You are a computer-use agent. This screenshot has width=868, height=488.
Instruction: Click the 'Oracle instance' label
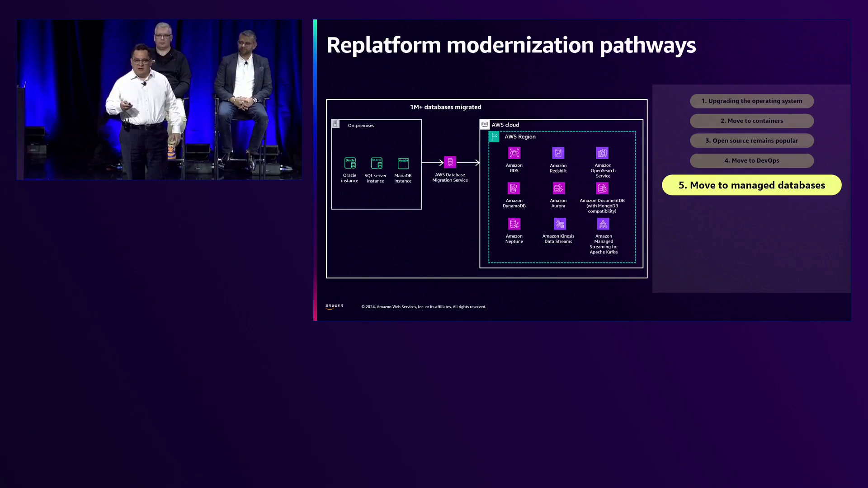point(349,178)
